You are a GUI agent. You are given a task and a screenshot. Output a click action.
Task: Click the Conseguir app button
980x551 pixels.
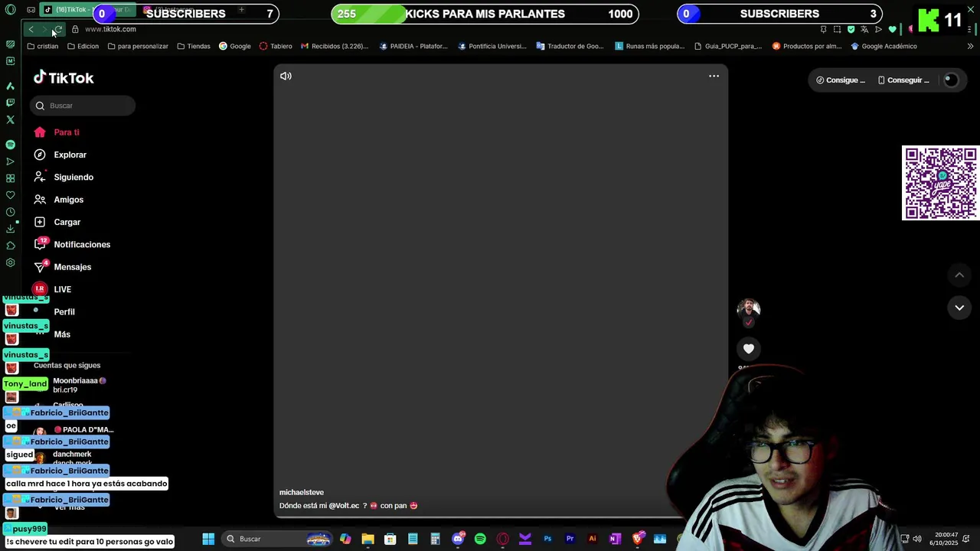903,80
